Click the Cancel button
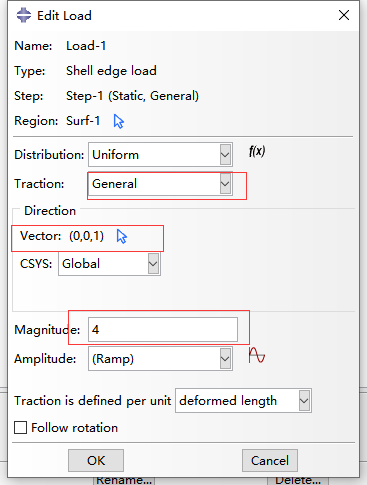Screen dimensions: 367x485 (x=270, y=460)
